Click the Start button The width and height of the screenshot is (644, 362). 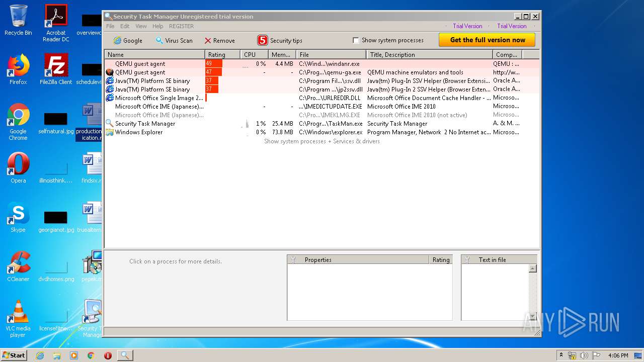[14, 355]
